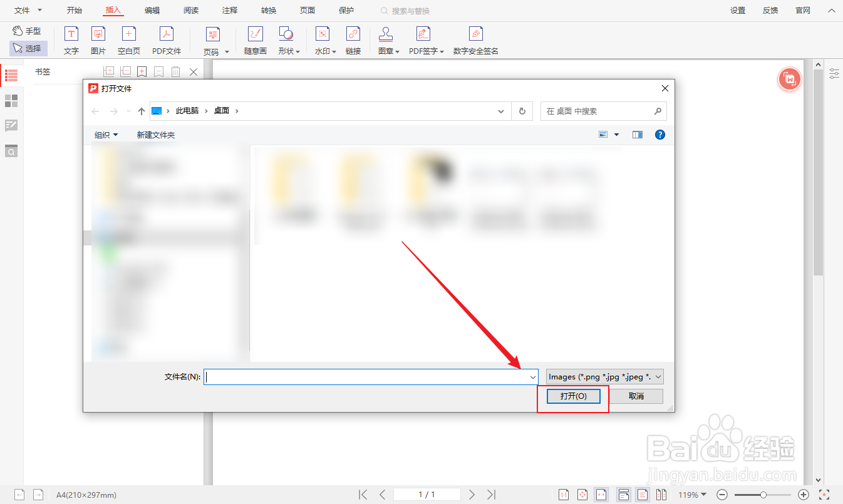The height and width of the screenshot is (504, 843).
Task: Adjust the zoom slider handle
Action: click(x=763, y=495)
